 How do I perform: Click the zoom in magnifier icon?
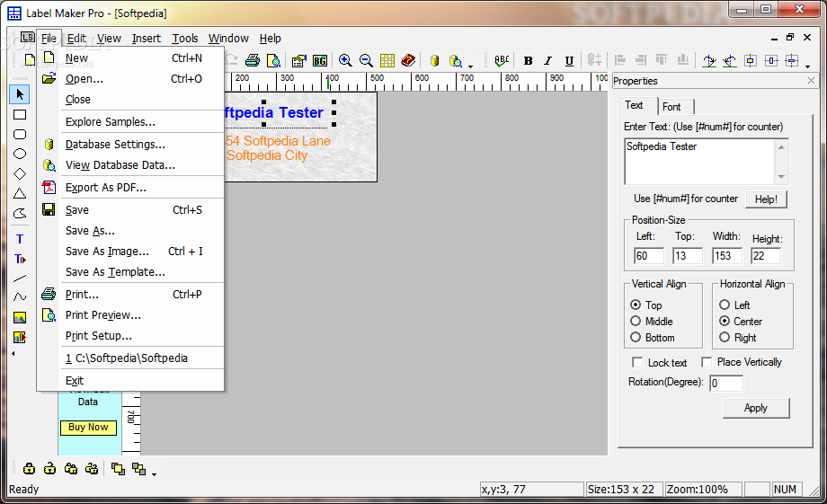[x=345, y=60]
